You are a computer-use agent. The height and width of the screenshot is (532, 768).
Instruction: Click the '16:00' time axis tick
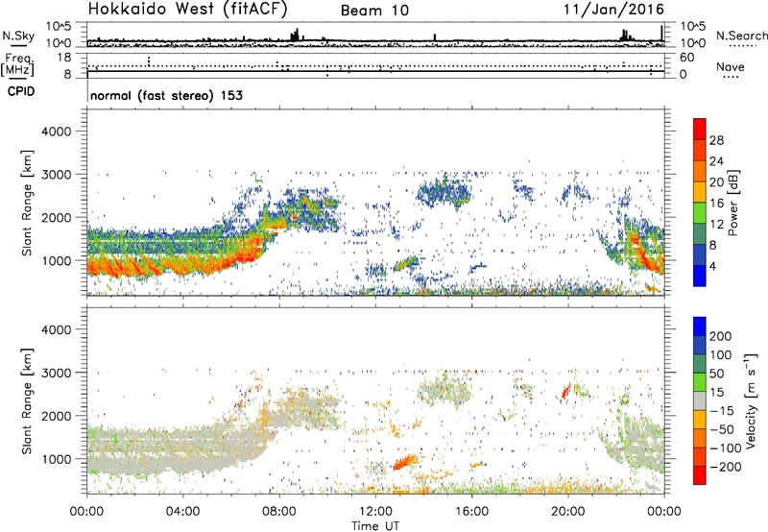pyautogui.click(x=471, y=512)
